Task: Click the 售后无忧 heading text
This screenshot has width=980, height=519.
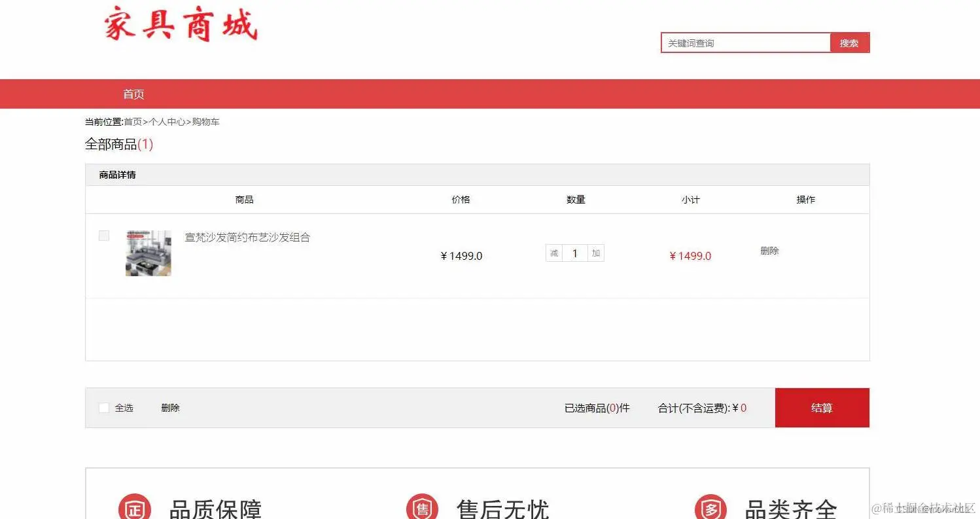Action: pyautogui.click(x=503, y=509)
